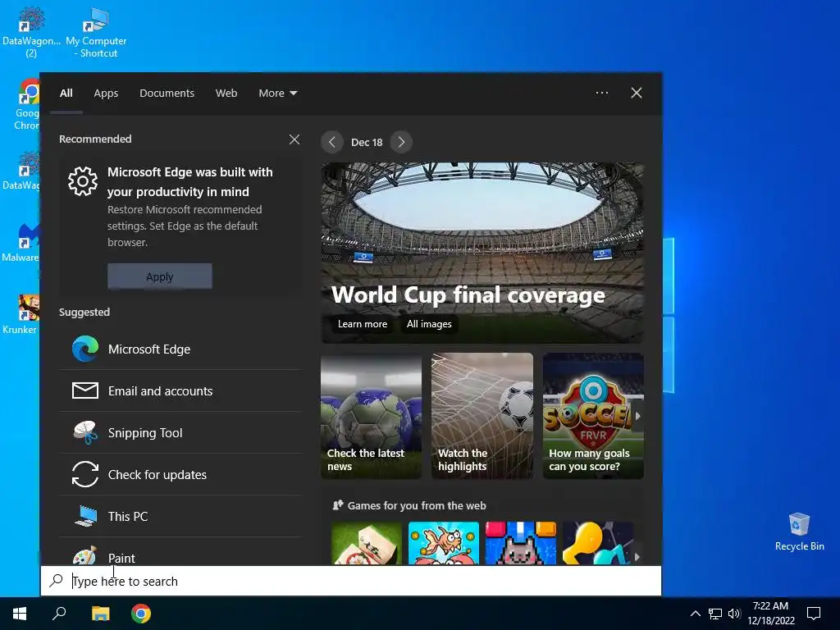Open network status tray icon
The height and width of the screenshot is (630, 840).
(x=715, y=614)
